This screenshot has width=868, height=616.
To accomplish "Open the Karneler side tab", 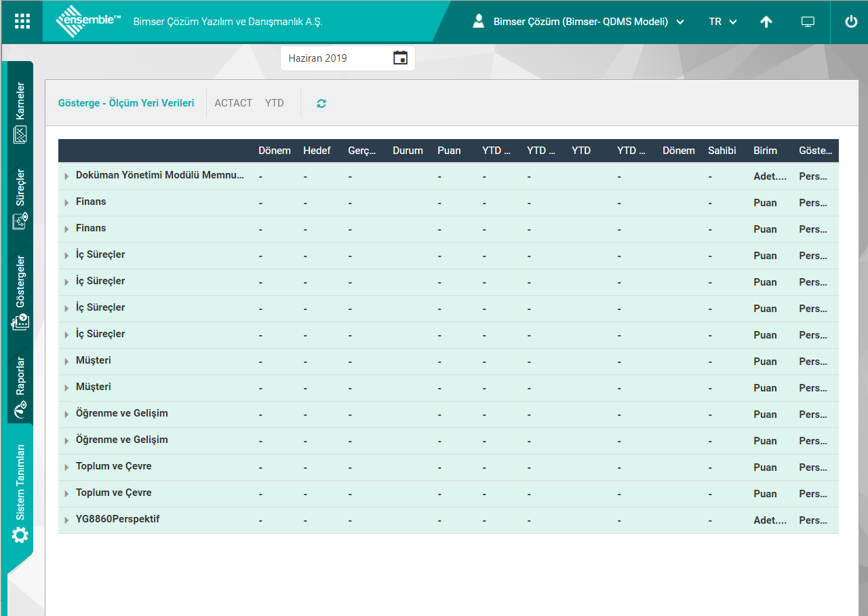I will pos(20,112).
